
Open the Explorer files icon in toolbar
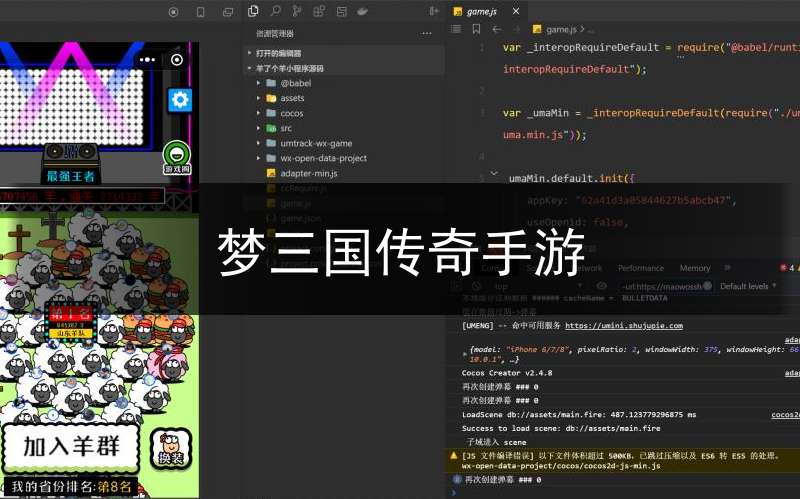point(253,11)
